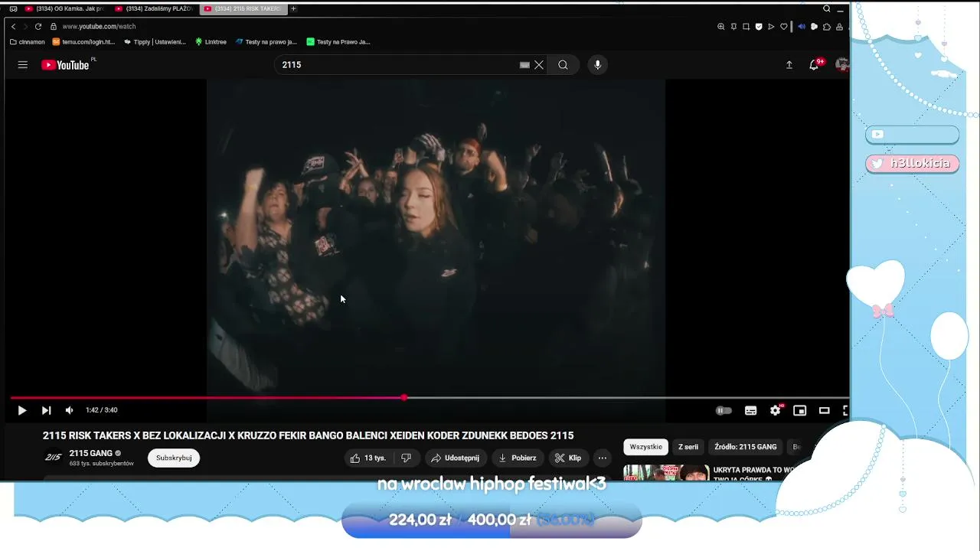This screenshot has height=551, width=980.
Task: Click the address bar URL youtube.com/watch
Action: tap(99, 27)
